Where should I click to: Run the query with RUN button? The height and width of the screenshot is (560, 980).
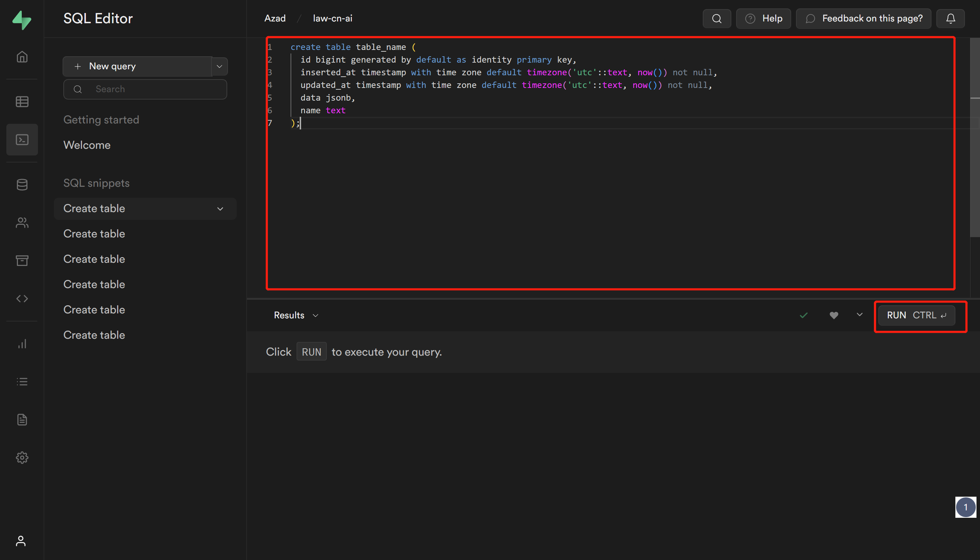point(917,316)
